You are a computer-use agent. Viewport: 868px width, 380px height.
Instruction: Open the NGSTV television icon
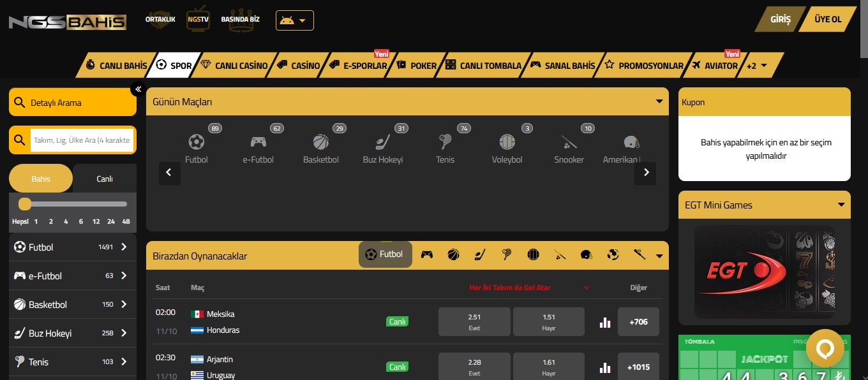(198, 19)
